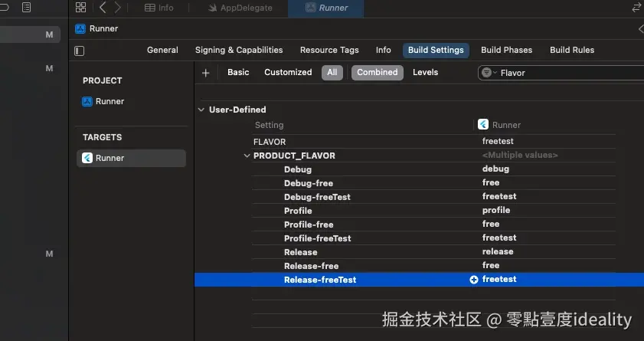Select the Release-freeTest configuration row
This screenshot has width=644, height=341.
[x=420, y=280]
